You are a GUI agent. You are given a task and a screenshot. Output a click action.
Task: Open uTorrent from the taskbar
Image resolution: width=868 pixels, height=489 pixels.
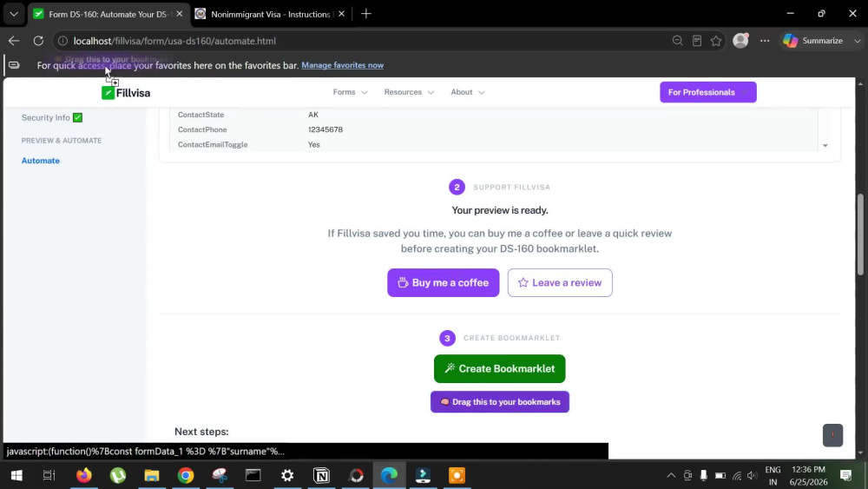click(x=118, y=475)
